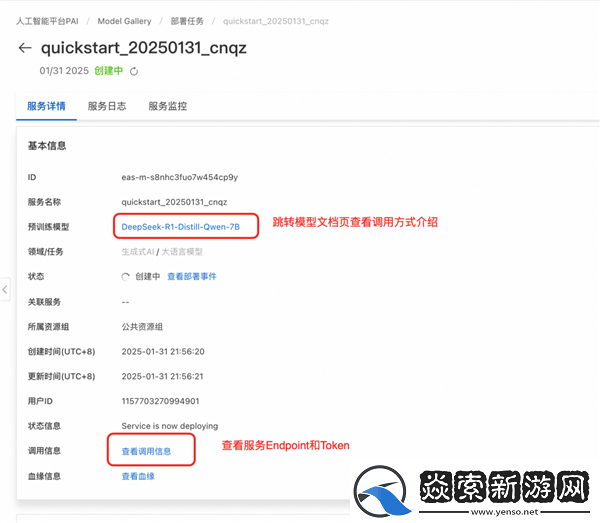The height and width of the screenshot is (523, 600).
Task: Click the last breadcrumb quickstart_20250131_cnqz
Action: pyautogui.click(x=276, y=21)
